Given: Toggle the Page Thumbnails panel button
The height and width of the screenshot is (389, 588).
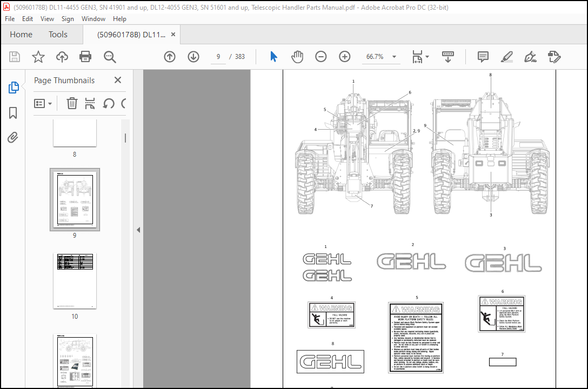Looking at the screenshot, I should 13,88.
